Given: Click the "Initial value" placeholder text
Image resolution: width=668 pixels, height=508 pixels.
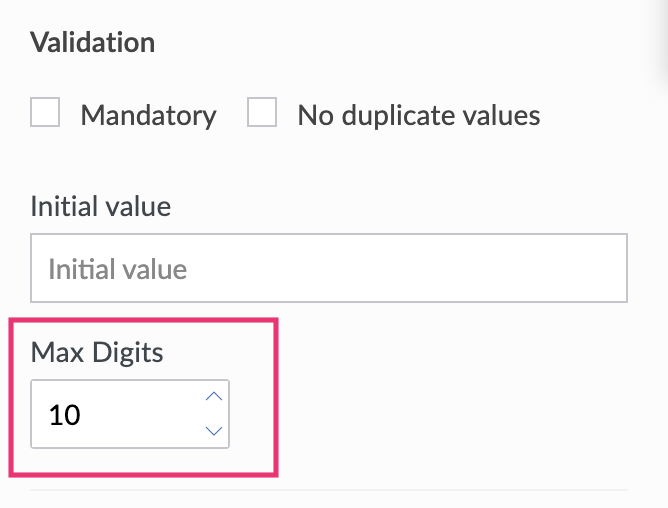Looking at the screenshot, I should 117,269.
